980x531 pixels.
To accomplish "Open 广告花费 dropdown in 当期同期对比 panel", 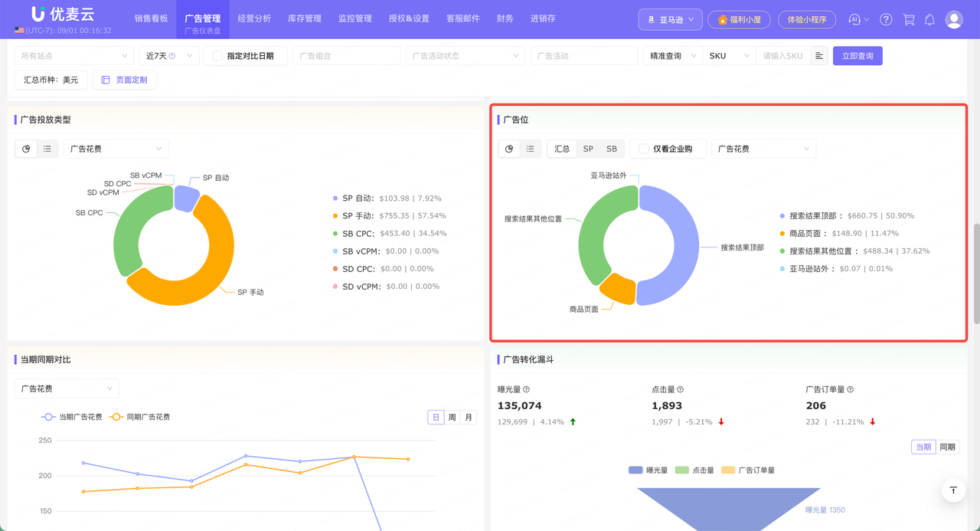I will point(67,388).
